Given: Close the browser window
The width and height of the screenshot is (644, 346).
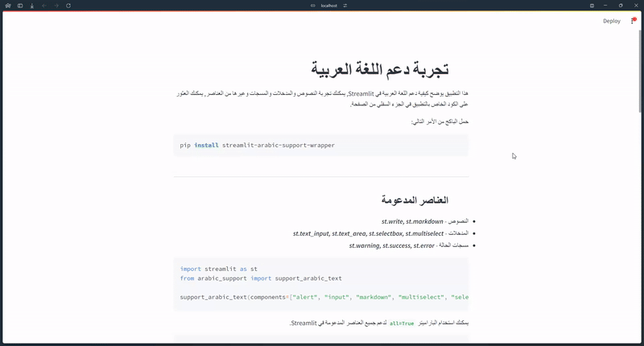Looking at the screenshot, I should click(636, 6).
